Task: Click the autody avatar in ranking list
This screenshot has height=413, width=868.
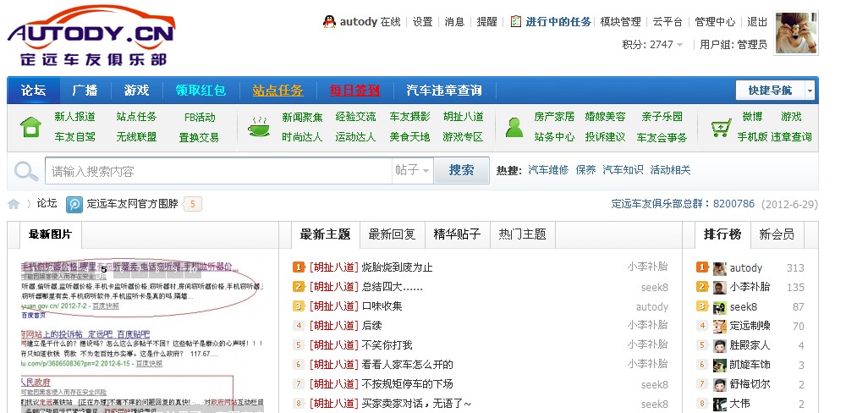Action: coord(720,268)
